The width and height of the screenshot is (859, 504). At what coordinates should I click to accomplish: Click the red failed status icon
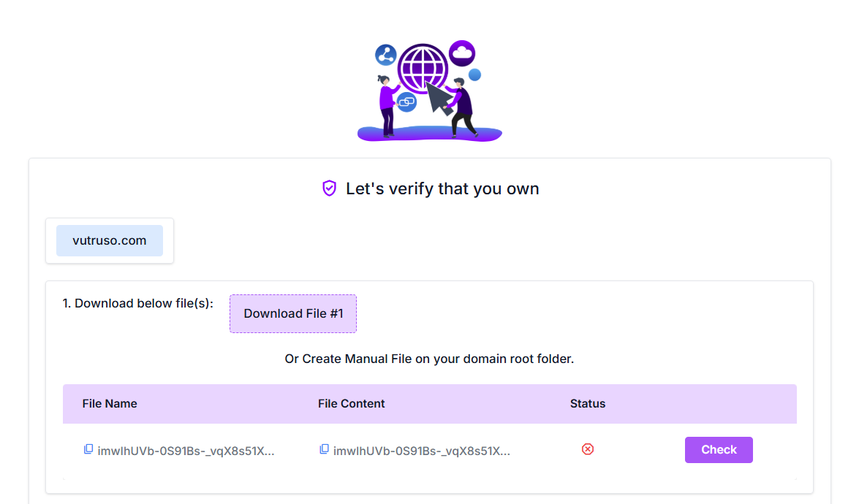tap(587, 449)
